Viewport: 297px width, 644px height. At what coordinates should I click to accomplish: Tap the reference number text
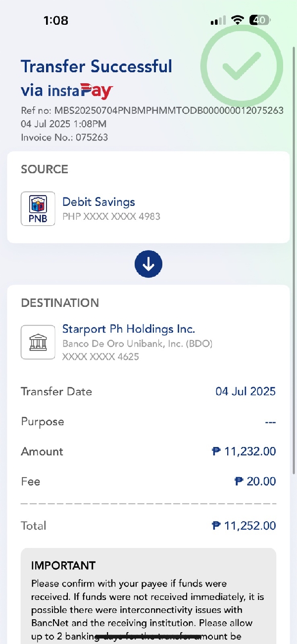pos(152,110)
